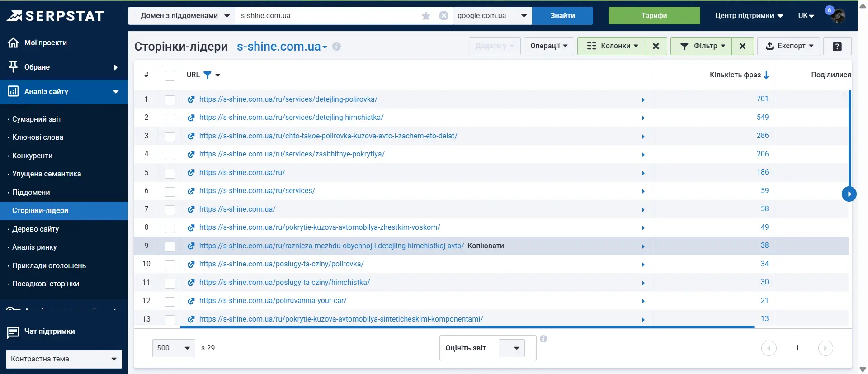Select Дерево сайту in sidebar menu
Image resolution: width=868 pixels, height=374 pixels.
[x=35, y=229]
